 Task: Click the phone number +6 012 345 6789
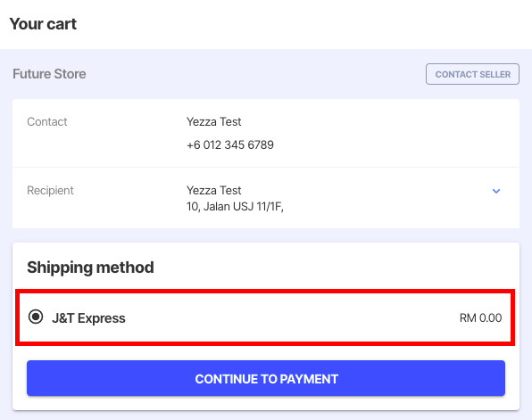230,144
